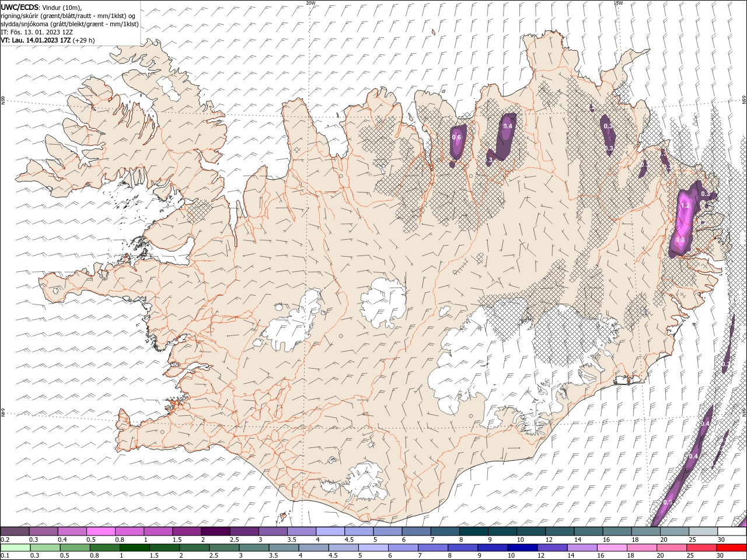Viewport: 747px width, 560px height.
Task: Select top-row swatch starting at 0.4
Action: [x=72, y=531]
